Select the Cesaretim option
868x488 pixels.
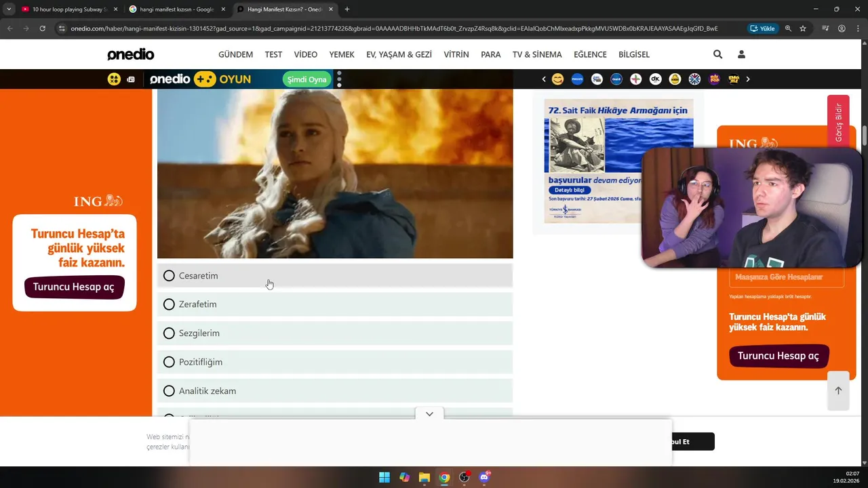click(335, 276)
